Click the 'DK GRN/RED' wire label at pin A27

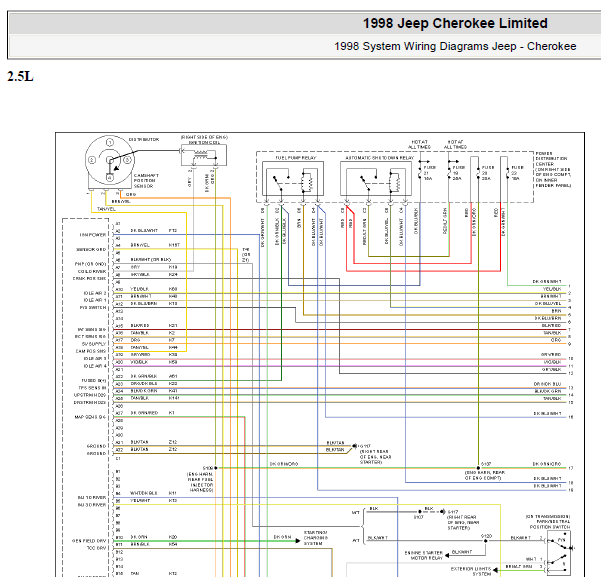pos(144,413)
